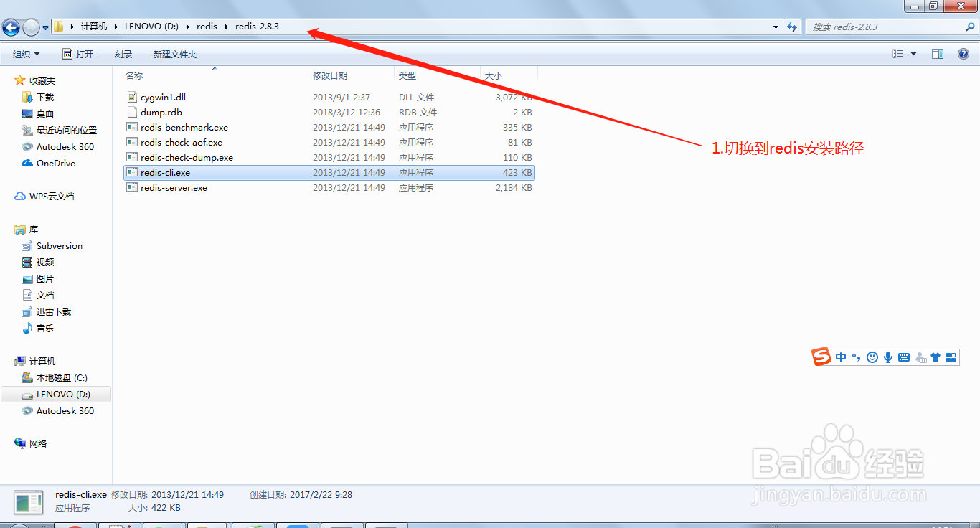This screenshot has height=528, width=980.
Task: Activate Sogou voice input microphone
Action: point(888,357)
